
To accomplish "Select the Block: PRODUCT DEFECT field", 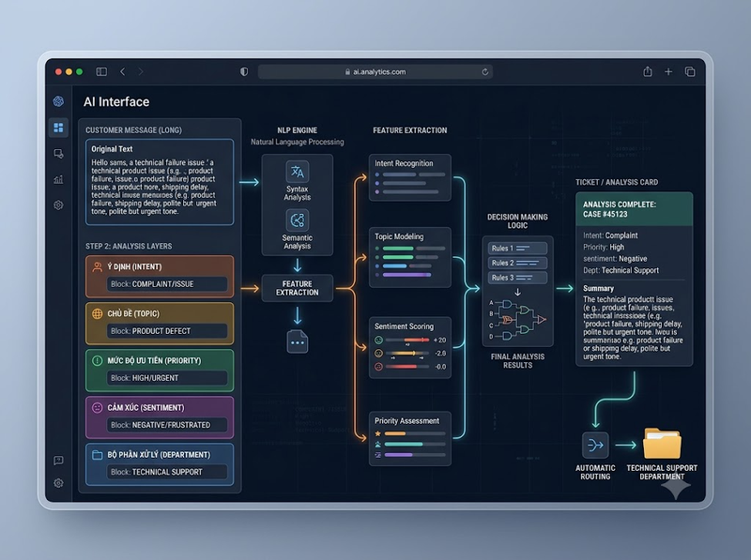I will 167,331.
